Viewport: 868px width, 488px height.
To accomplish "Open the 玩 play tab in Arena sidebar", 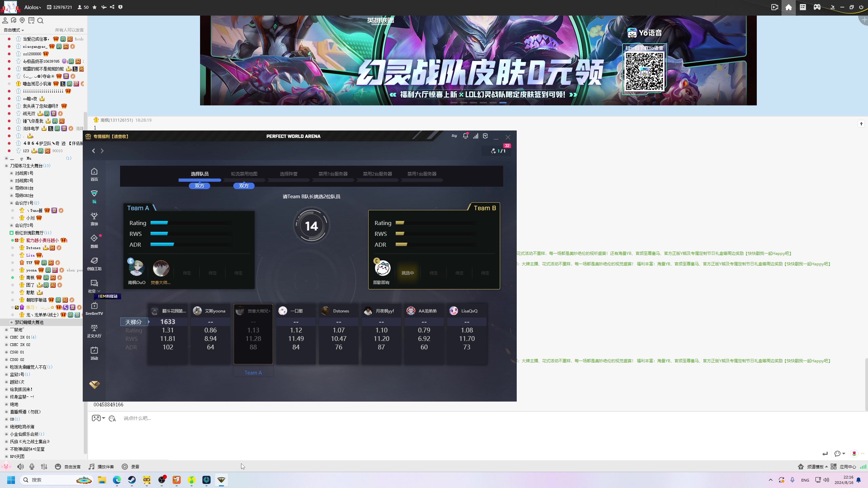I will coord(94,197).
